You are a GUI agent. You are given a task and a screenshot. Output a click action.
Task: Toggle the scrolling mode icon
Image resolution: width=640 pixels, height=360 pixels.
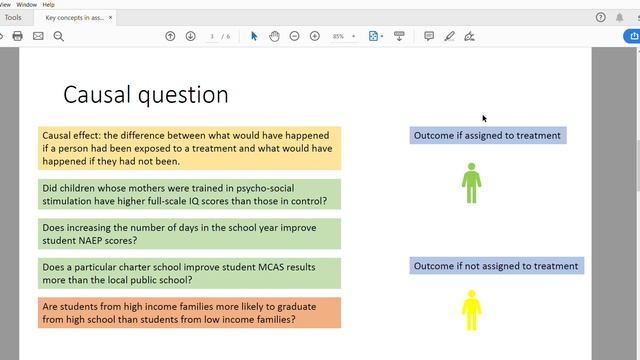pos(399,36)
